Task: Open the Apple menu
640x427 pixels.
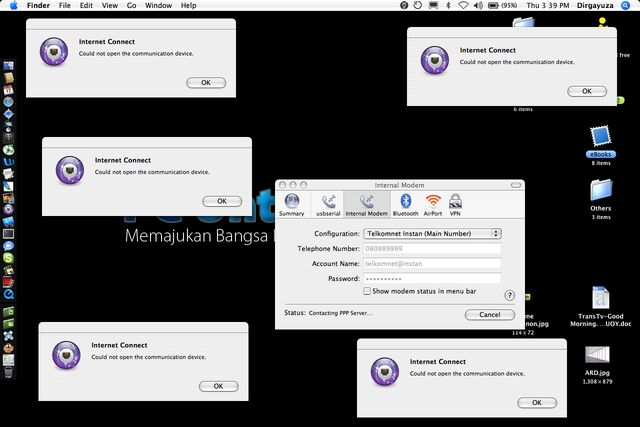Action: (13, 5)
